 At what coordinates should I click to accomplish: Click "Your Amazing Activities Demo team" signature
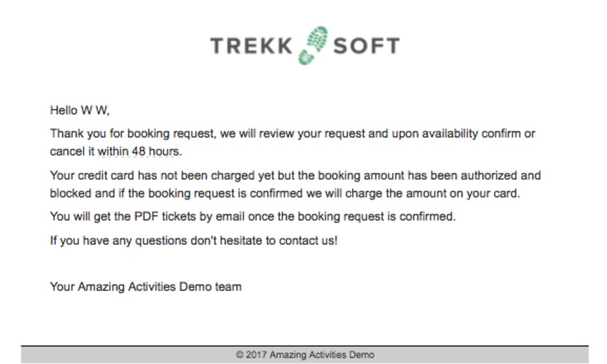point(146,286)
